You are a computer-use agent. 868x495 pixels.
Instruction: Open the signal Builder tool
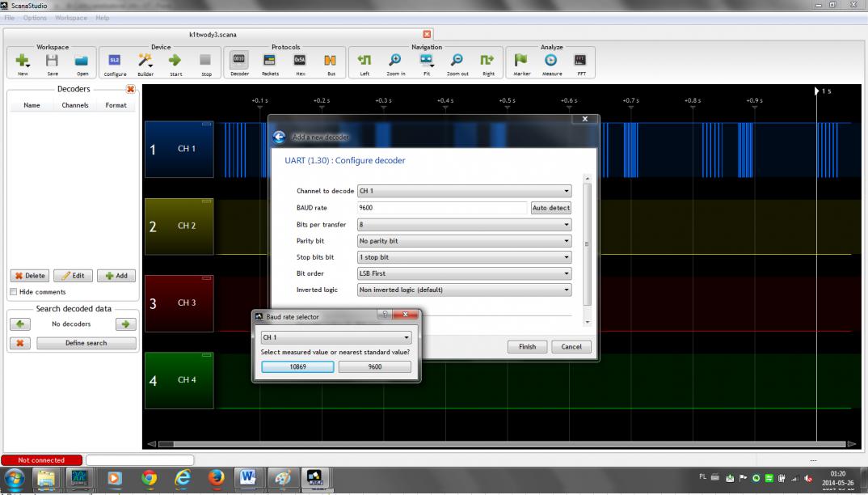[x=145, y=61]
